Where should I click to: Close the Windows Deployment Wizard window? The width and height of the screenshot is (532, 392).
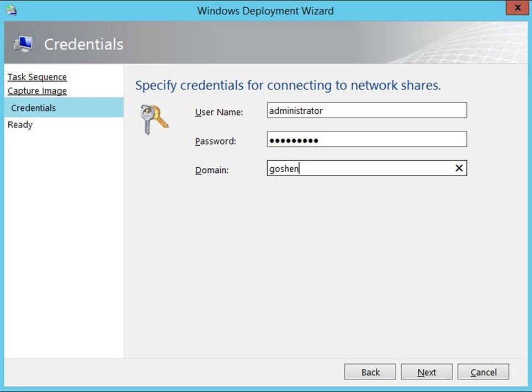click(x=518, y=8)
